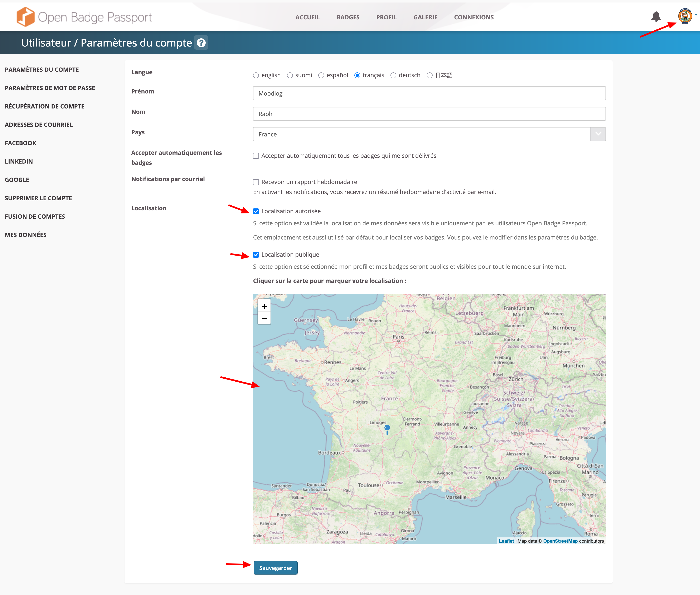Viewport: 700px width, 595px height.
Task: Click the notification bell icon
Action: pos(656,16)
